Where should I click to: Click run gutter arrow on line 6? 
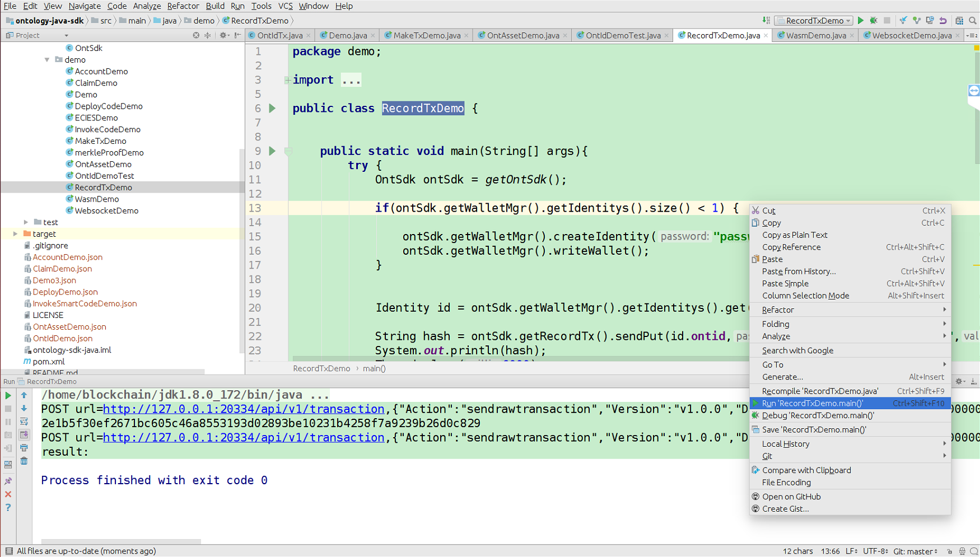point(272,108)
